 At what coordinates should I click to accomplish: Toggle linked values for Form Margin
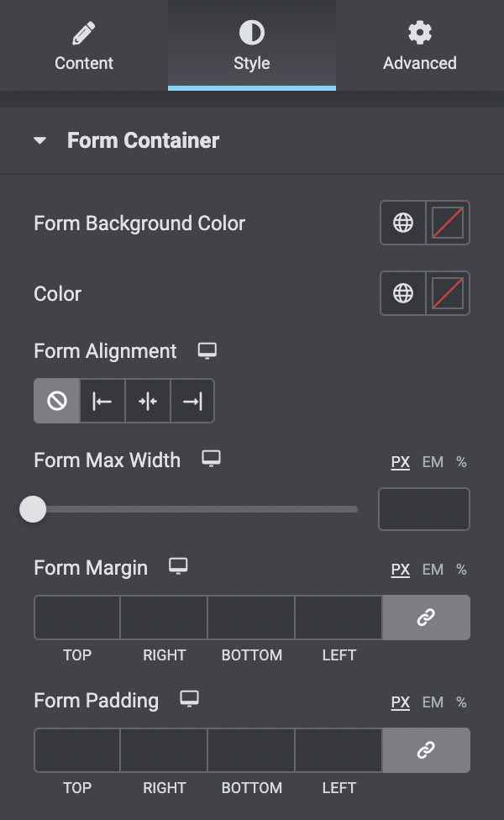pyautogui.click(x=426, y=618)
